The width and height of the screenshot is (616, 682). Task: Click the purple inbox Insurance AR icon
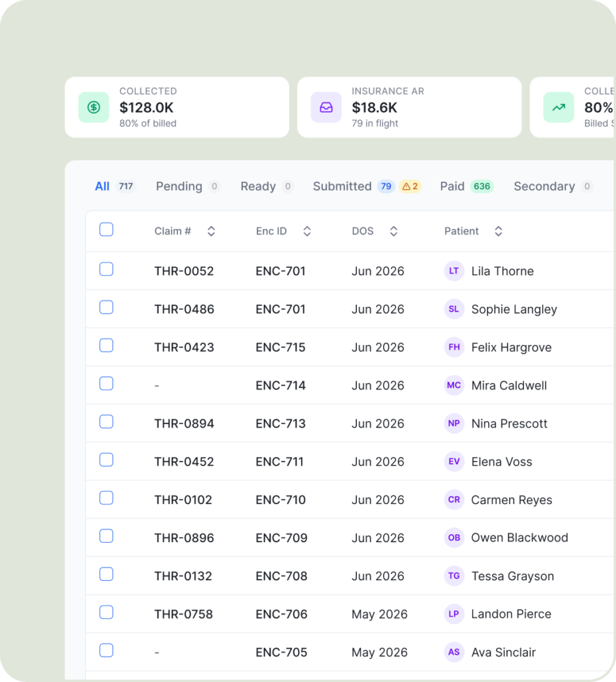pyautogui.click(x=326, y=107)
